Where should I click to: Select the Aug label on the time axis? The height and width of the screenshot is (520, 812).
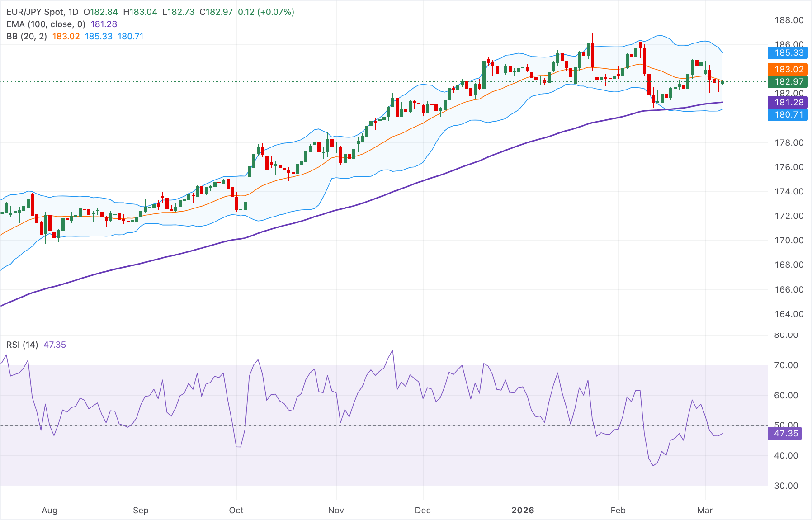tap(50, 510)
